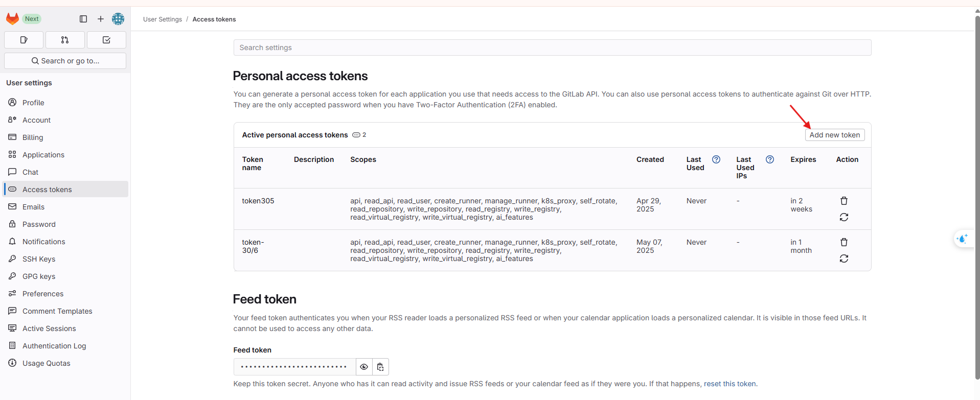The height and width of the screenshot is (400, 980).
Task: Open assigned issues icon in sidebar
Action: pyautogui.click(x=24, y=40)
